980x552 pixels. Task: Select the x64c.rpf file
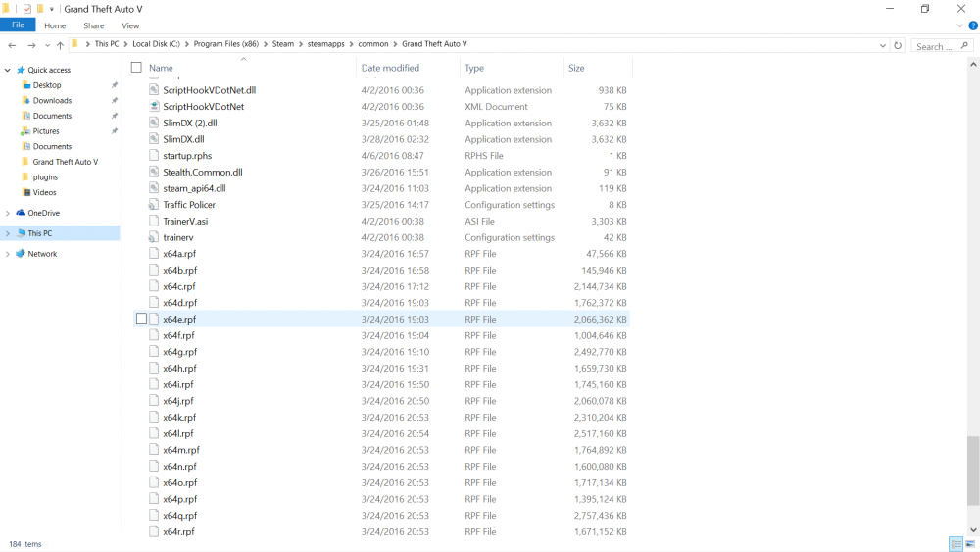[x=178, y=286]
